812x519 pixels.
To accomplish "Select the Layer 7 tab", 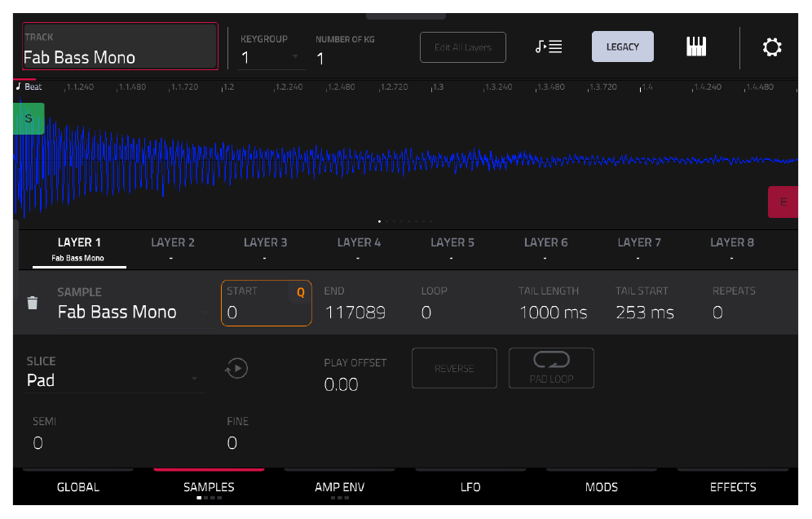I will tap(639, 250).
